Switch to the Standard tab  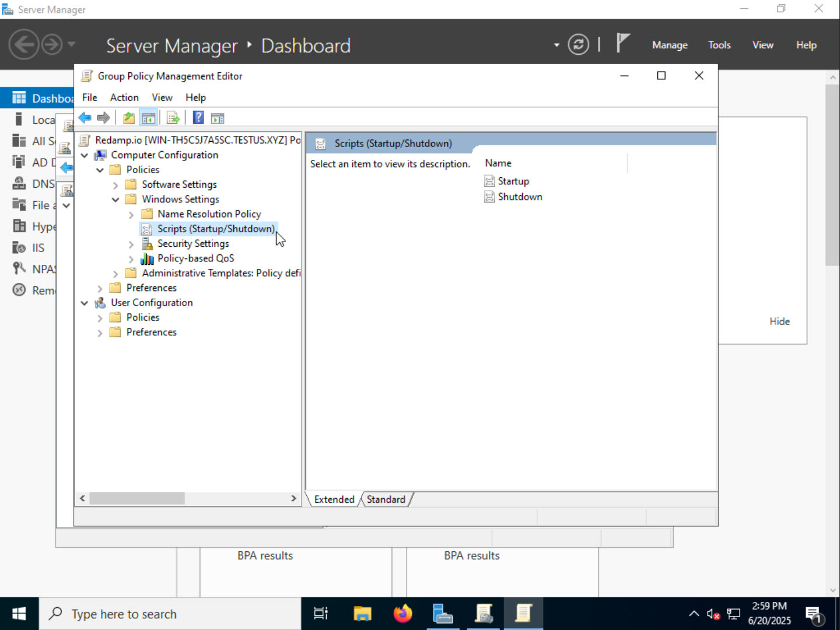click(x=386, y=499)
